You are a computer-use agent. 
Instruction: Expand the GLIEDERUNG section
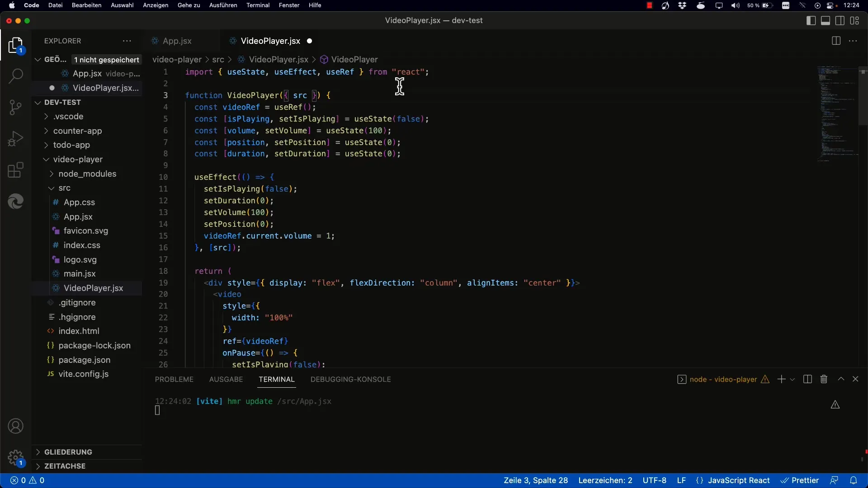(68, 452)
